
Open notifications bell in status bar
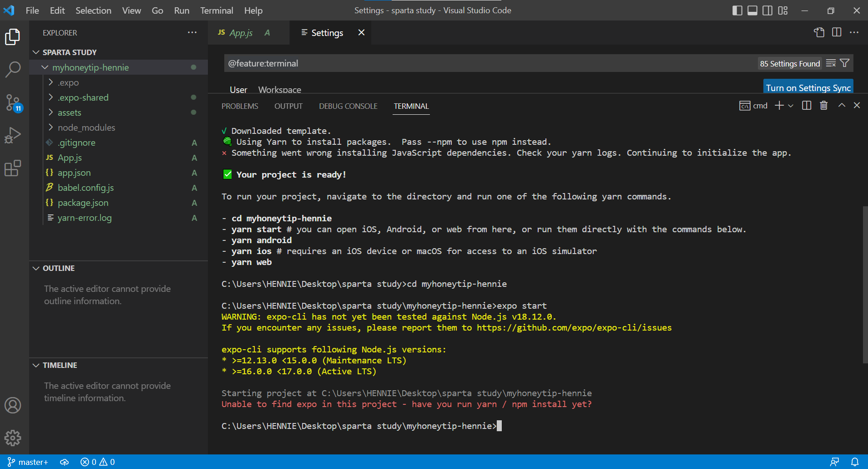click(x=855, y=462)
